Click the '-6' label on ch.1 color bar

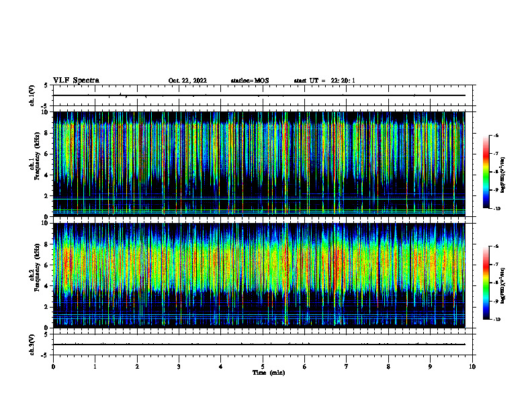pyautogui.click(x=496, y=135)
